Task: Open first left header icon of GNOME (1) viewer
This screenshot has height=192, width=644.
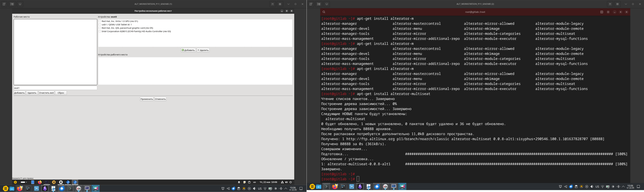Action: 4,4
